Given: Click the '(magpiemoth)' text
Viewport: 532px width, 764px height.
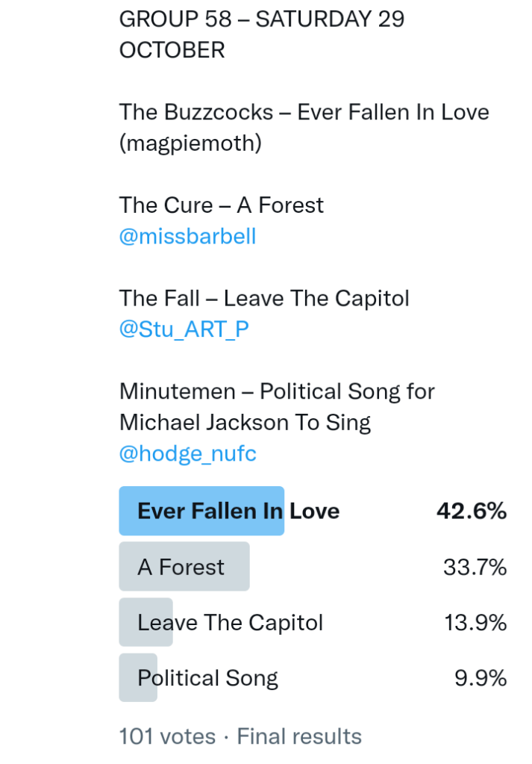Looking at the screenshot, I should click(x=190, y=143).
